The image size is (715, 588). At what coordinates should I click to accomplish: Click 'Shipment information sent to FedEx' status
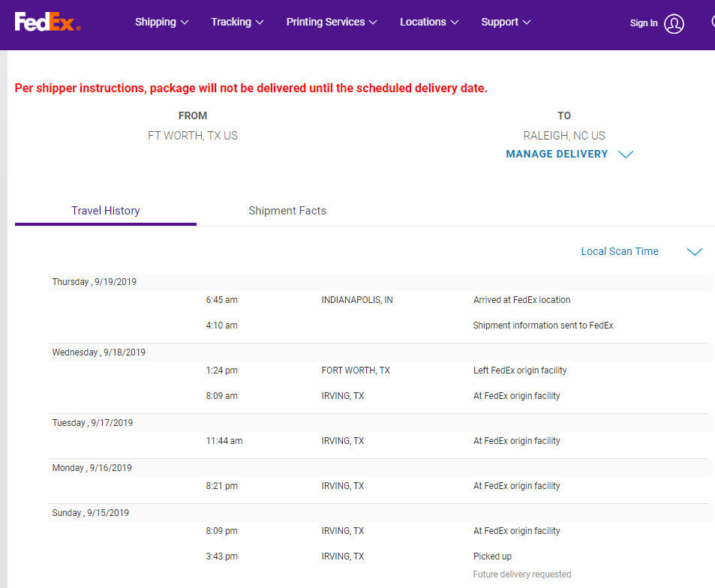pos(542,325)
